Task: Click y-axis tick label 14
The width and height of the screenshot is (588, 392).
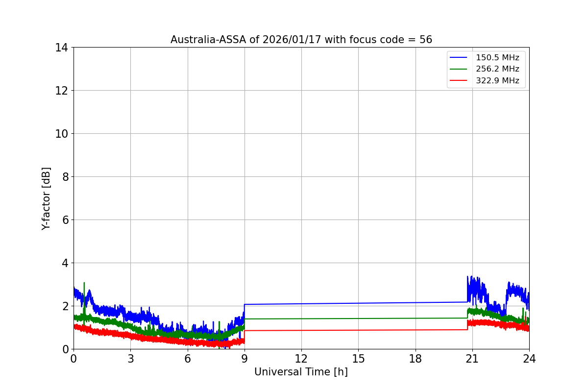Action: [x=62, y=48]
